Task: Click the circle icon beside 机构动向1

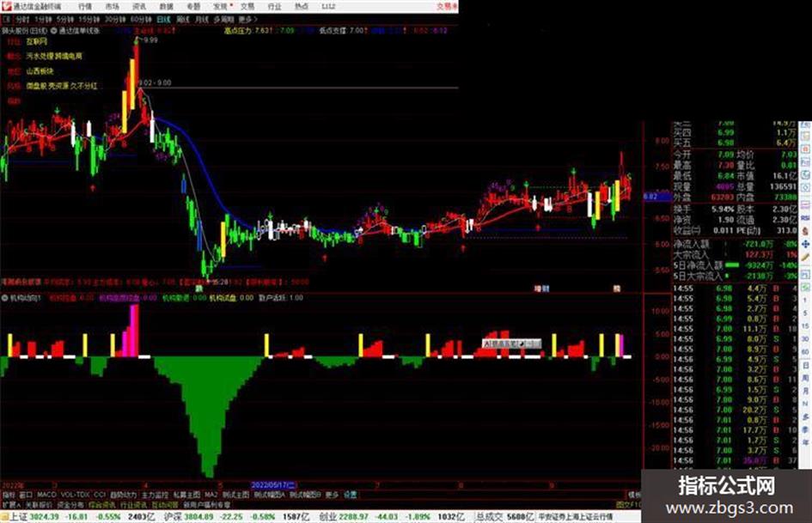Action: [4, 298]
